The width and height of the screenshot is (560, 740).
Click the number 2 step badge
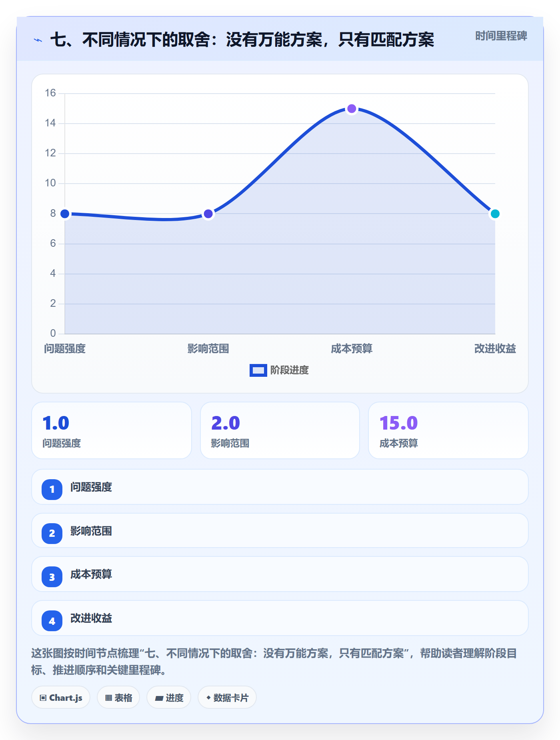[52, 533]
